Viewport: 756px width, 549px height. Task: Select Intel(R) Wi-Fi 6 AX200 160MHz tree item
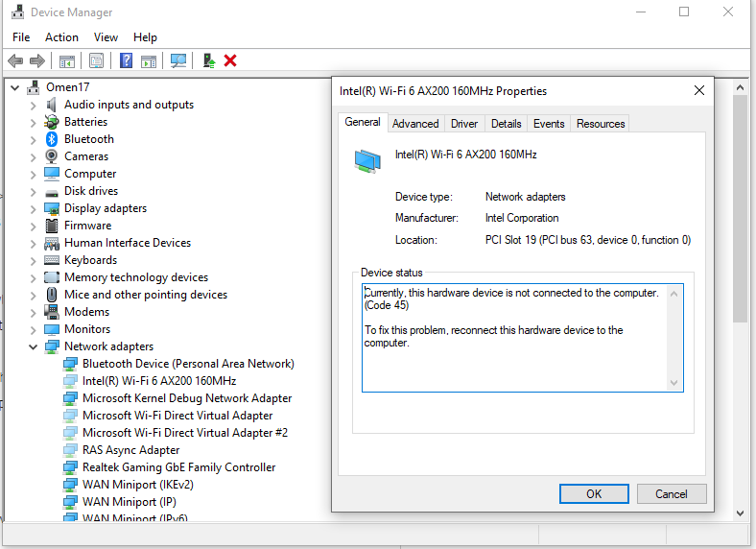point(159,381)
